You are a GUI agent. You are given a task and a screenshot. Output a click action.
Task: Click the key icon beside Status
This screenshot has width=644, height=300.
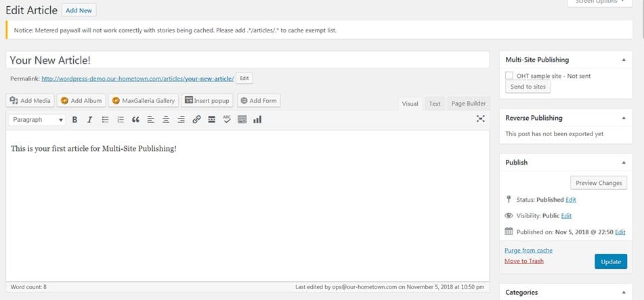pyautogui.click(x=509, y=199)
